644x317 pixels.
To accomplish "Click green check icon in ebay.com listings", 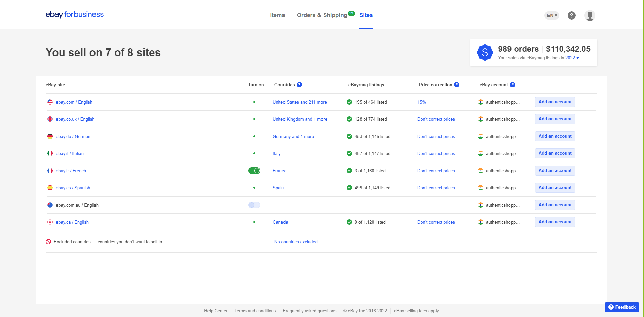I will [349, 102].
